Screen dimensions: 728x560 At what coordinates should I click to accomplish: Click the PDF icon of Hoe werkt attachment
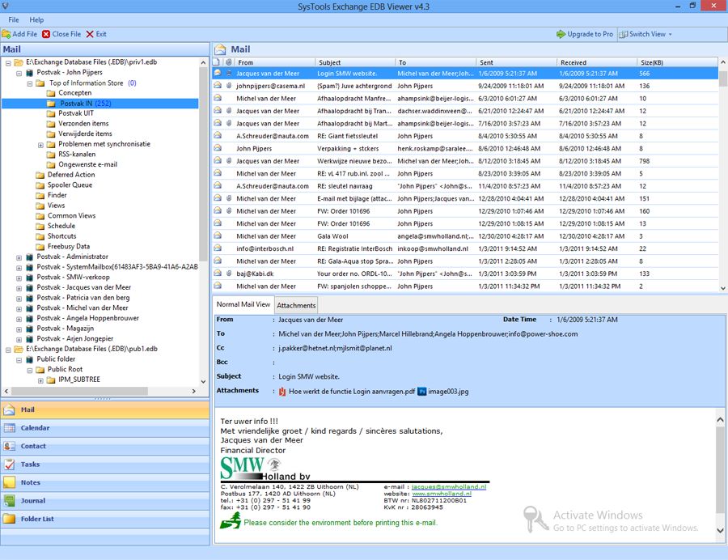[282, 392]
